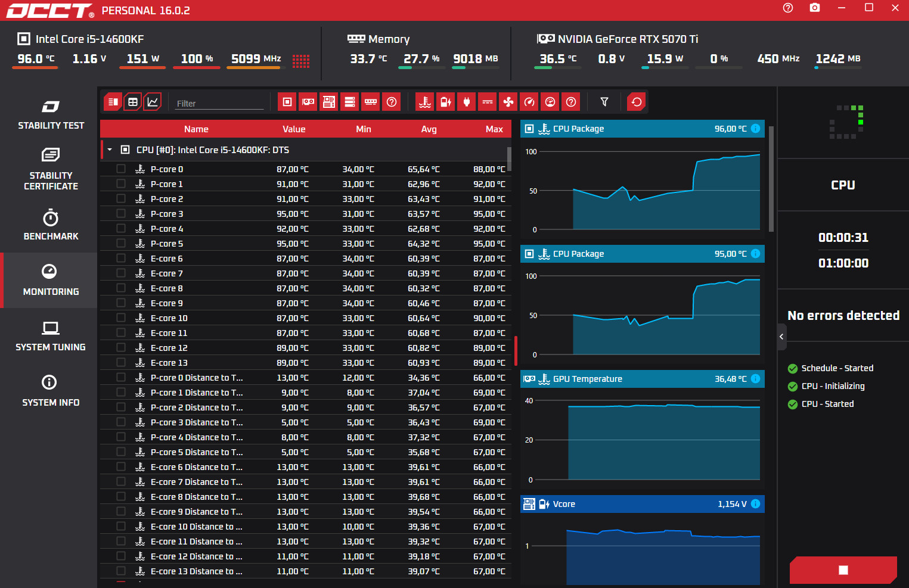The width and height of the screenshot is (909, 588).
Task: Sort the table by Max column
Action: coord(494,129)
